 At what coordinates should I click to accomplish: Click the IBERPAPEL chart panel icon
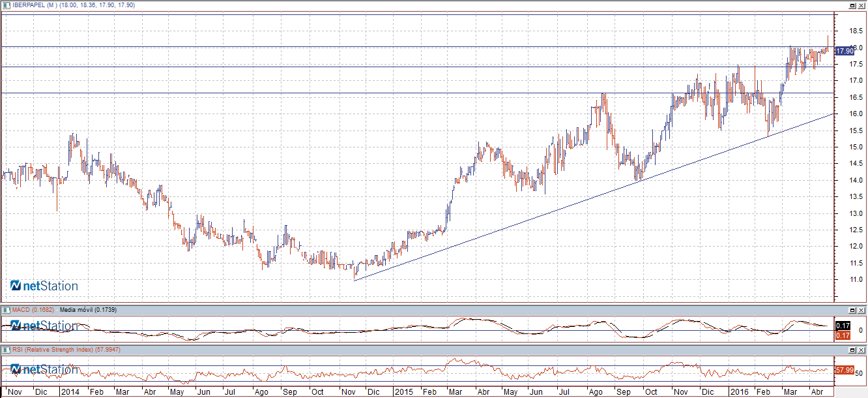tap(7, 5)
